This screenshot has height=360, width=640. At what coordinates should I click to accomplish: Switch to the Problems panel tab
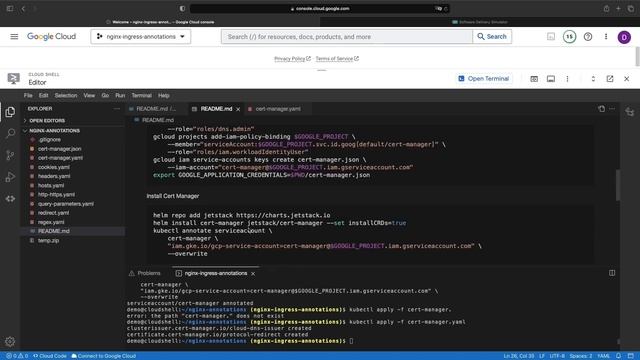point(145,273)
